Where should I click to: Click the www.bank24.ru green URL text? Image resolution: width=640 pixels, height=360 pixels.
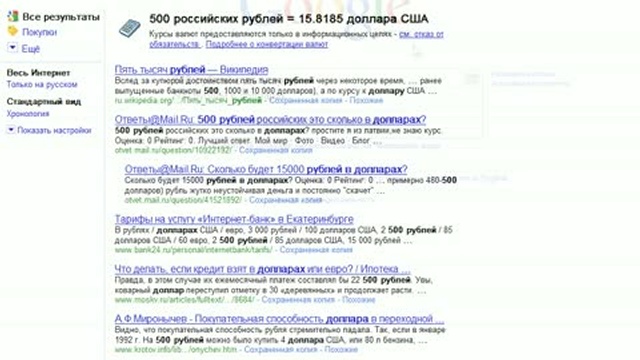tap(193, 250)
